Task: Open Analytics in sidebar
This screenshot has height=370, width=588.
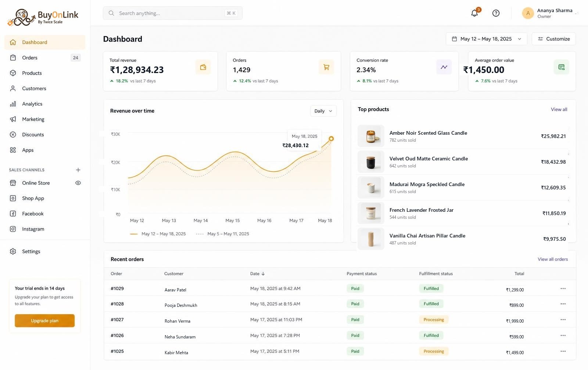Action: (45, 104)
